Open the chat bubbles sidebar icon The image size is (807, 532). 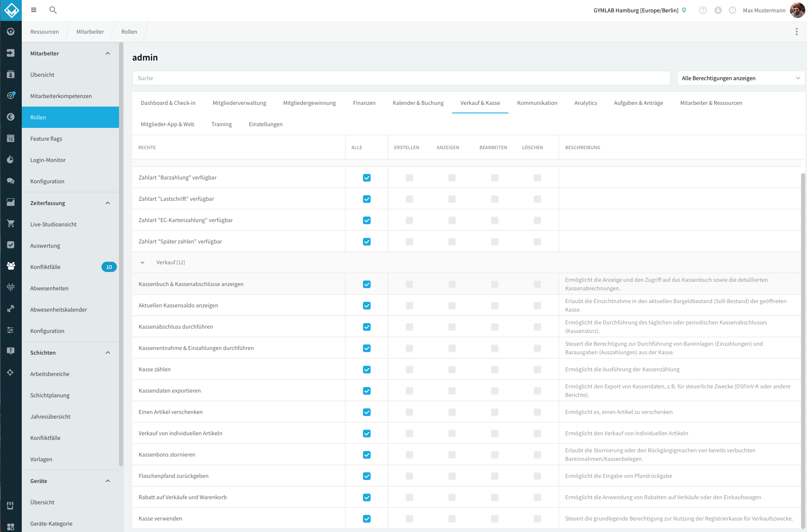[11, 181]
